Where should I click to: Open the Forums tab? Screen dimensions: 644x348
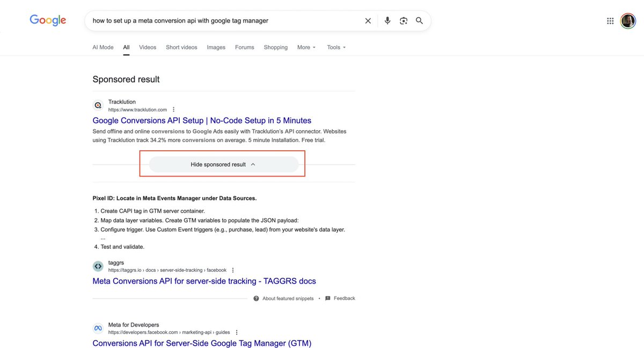pyautogui.click(x=245, y=47)
